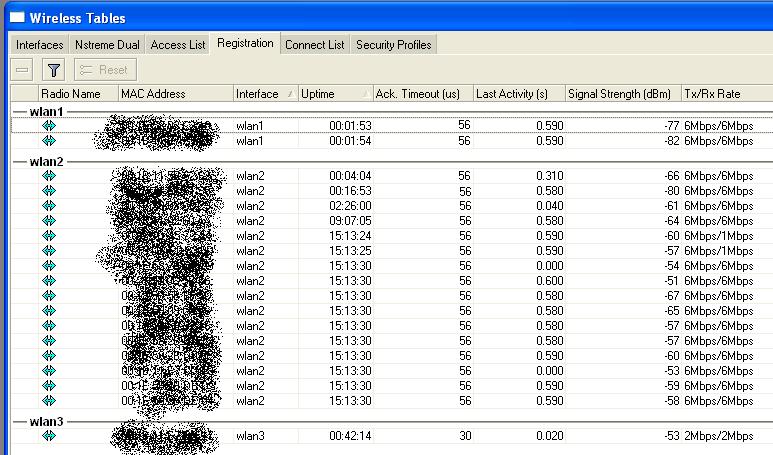Click client icon of row with uptime 00:01:54
The width and height of the screenshot is (773, 455).
49,141
